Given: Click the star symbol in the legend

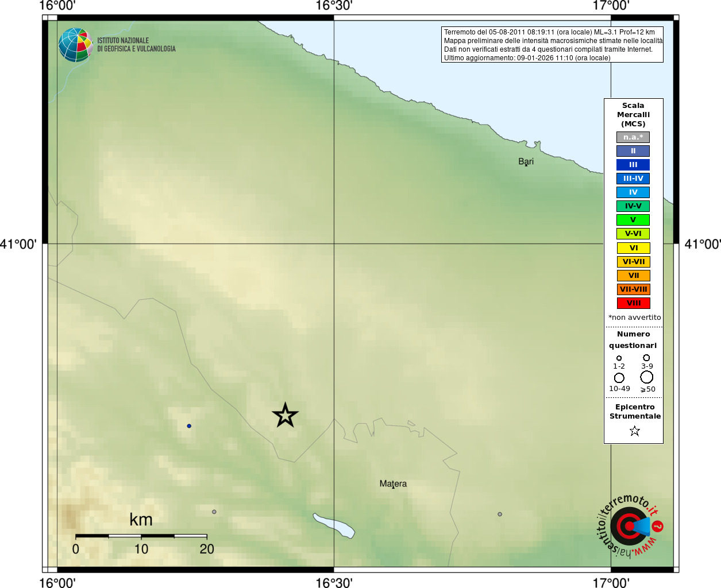Looking at the screenshot, I should coord(635,431).
